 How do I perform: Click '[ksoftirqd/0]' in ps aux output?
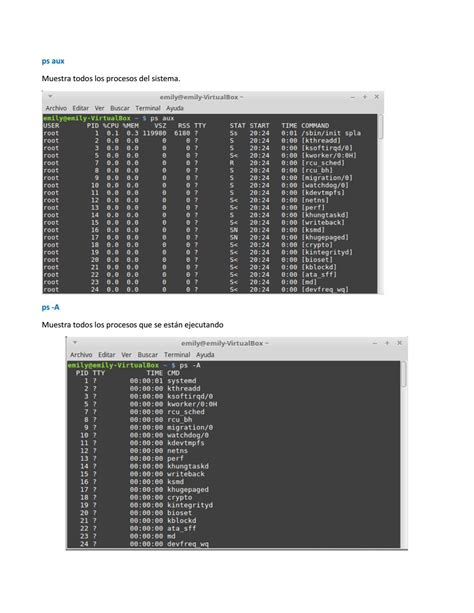pyautogui.click(x=327, y=148)
